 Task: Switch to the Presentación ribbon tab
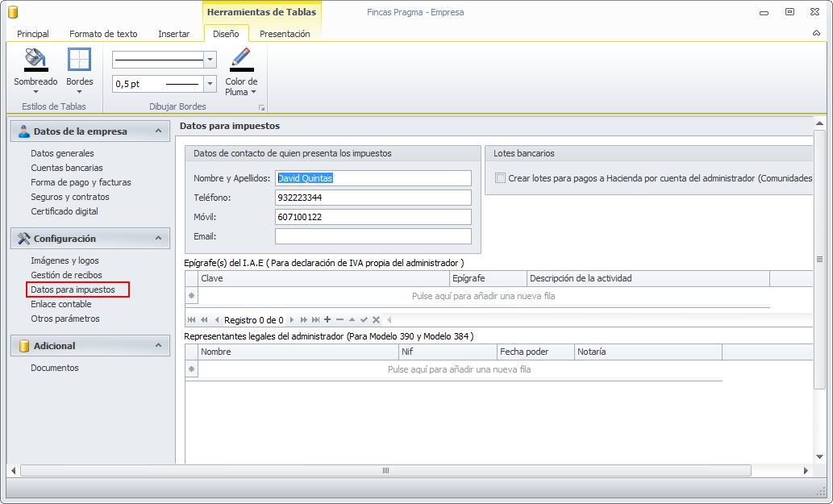click(285, 34)
